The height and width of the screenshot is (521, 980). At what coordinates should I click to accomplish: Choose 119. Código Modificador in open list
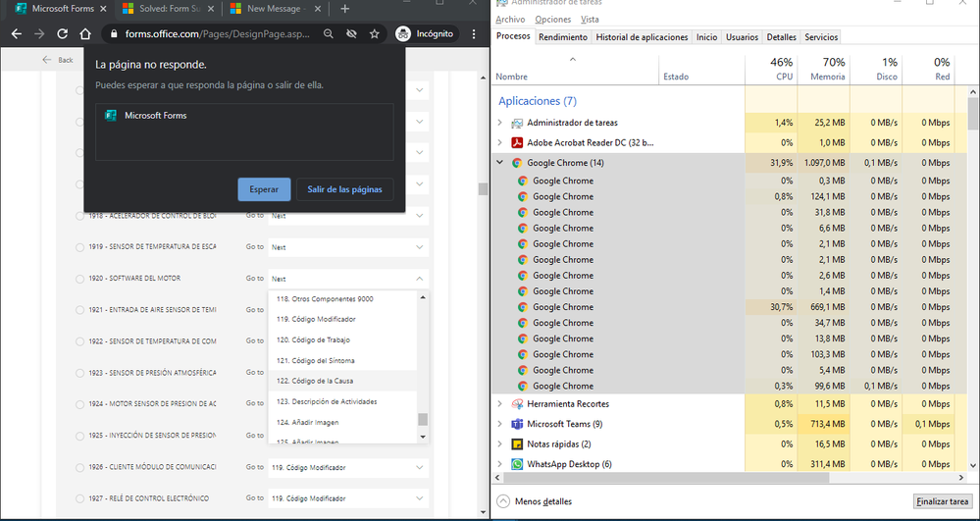point(342,319)
